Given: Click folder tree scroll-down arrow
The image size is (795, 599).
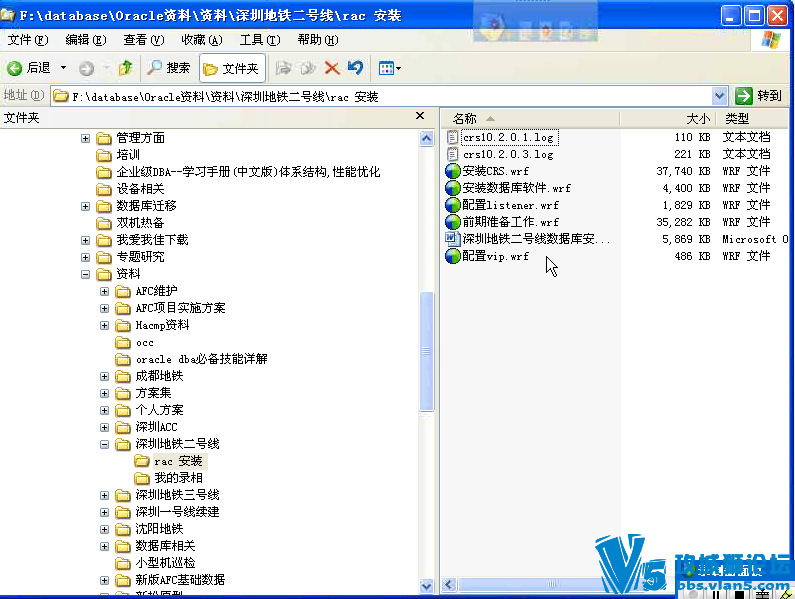Looking at the screenshot, I should 427,586.
